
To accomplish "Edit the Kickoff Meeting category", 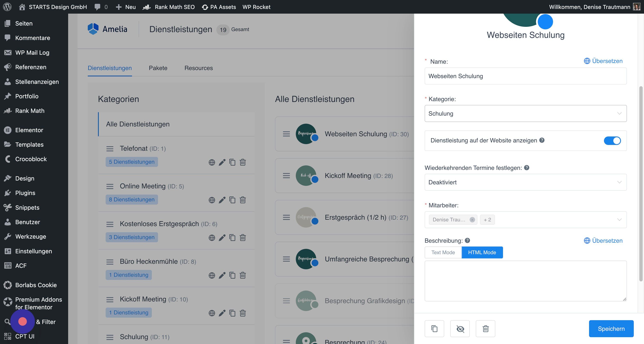I will 222,313.
